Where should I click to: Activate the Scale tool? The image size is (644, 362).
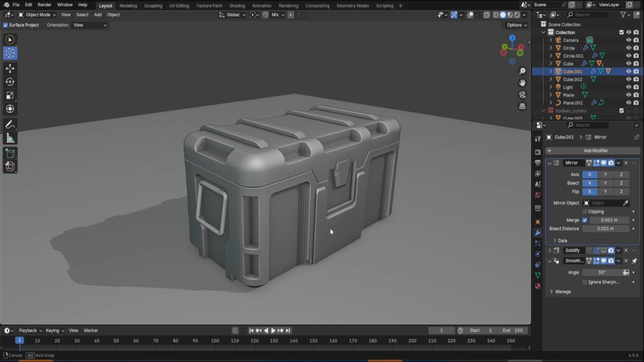[10, 96]
